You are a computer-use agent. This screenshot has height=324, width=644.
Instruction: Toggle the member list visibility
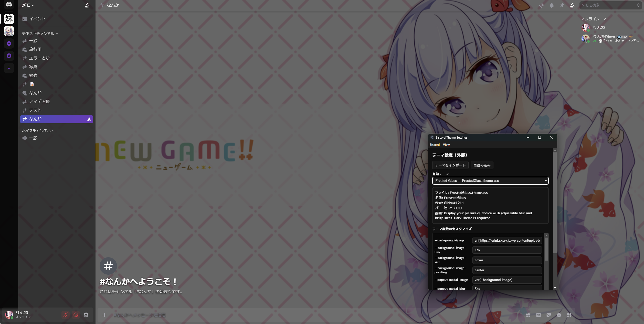point(572,5)
